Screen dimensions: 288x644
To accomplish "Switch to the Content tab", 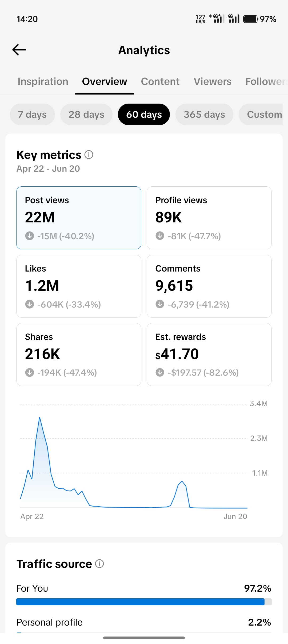I will click(x=160, y=81).
